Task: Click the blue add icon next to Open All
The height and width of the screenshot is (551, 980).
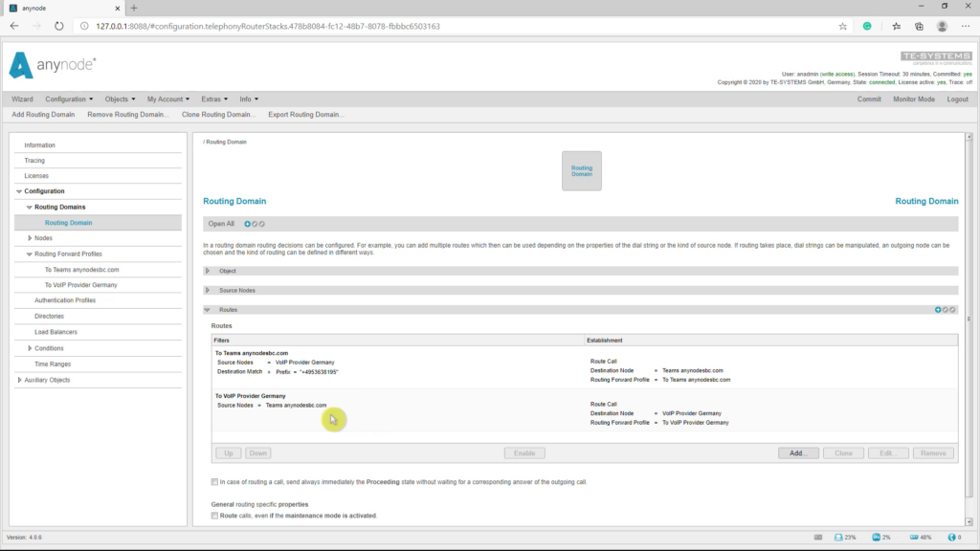Action: (x=248, y=224)
